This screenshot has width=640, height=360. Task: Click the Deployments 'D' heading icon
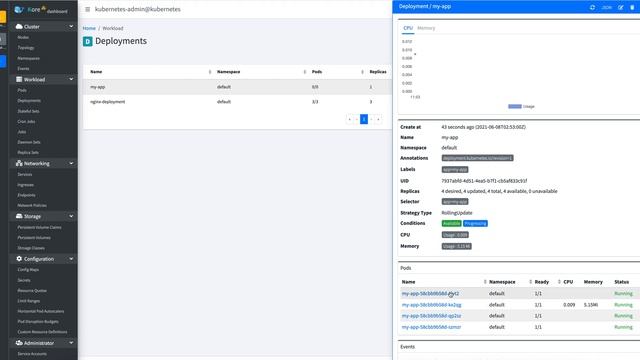pos(87,41)
